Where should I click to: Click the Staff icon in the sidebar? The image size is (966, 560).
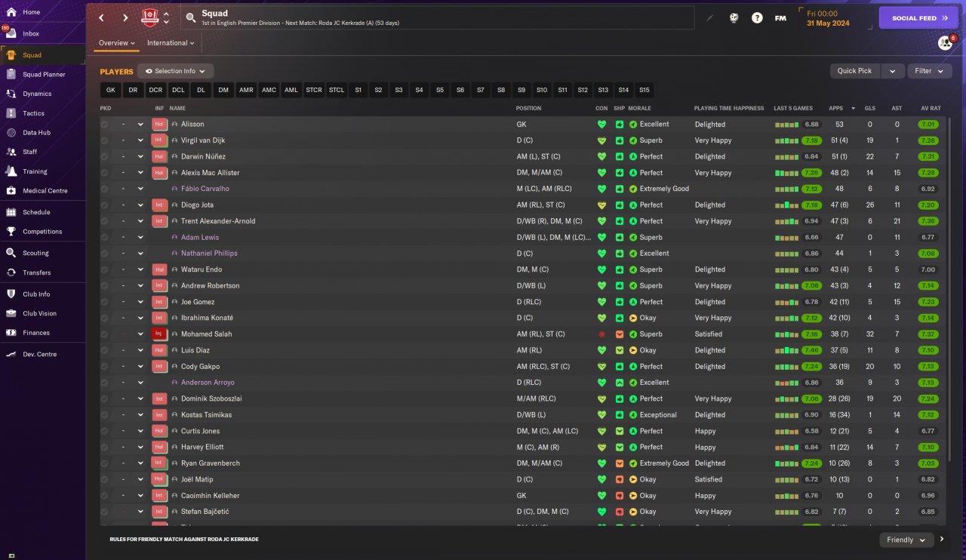pos(11,152)
